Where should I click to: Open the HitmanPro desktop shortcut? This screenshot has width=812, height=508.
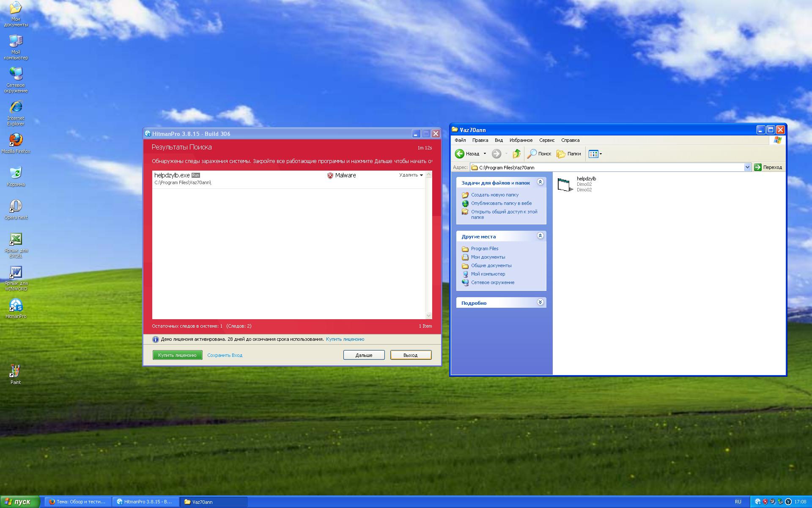(16, 306)
